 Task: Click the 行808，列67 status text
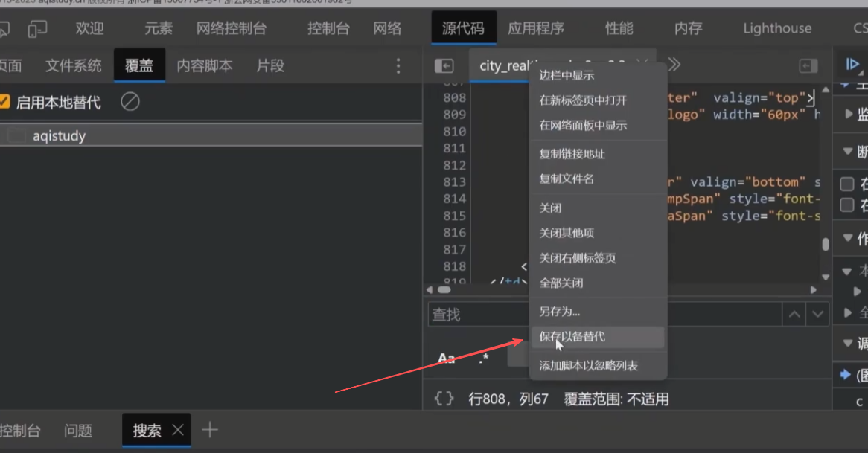508,399
